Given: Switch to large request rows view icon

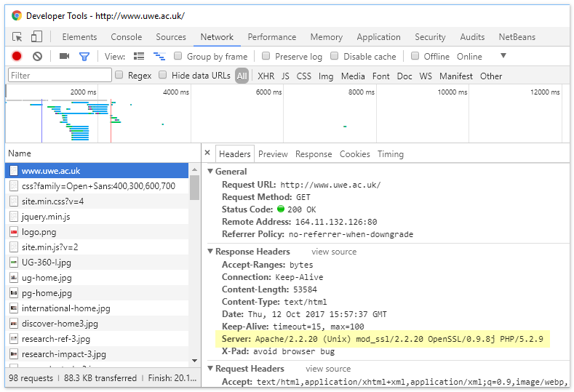Looking at the screenshot, I should pyautogui.click(x=139, y=56).
